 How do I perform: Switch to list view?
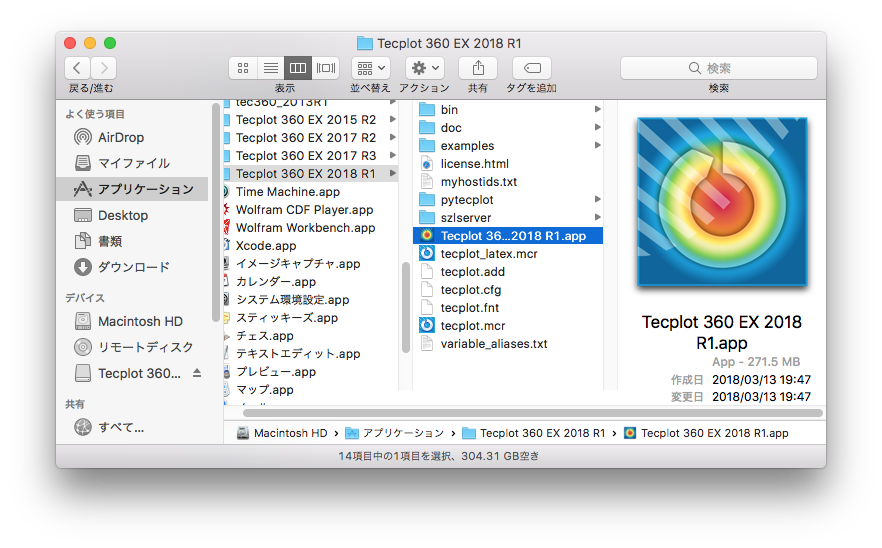pyautogui.click(x=271, y=68)
